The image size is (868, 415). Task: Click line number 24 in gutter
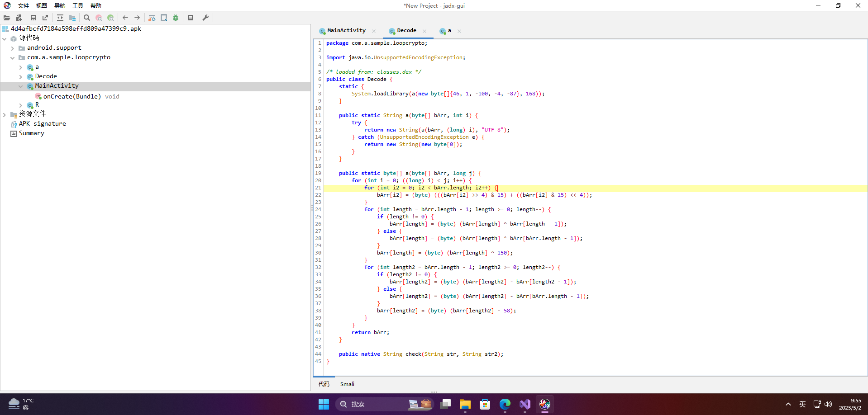(318, 209)
